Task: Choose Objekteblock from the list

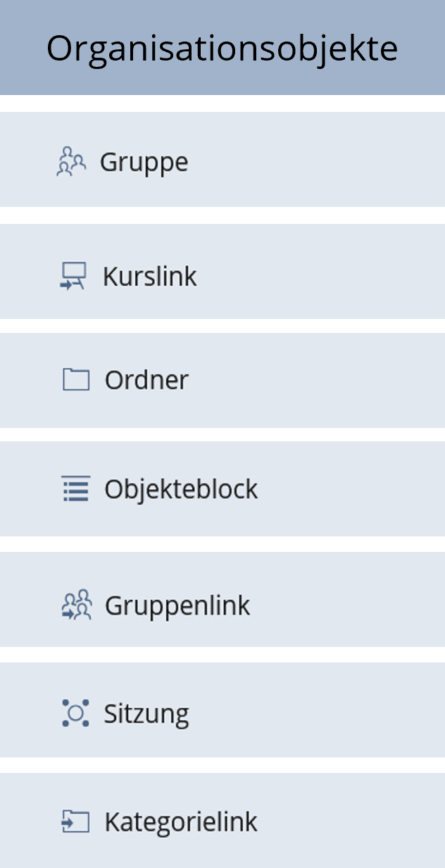Action: (x=181, y=489)
